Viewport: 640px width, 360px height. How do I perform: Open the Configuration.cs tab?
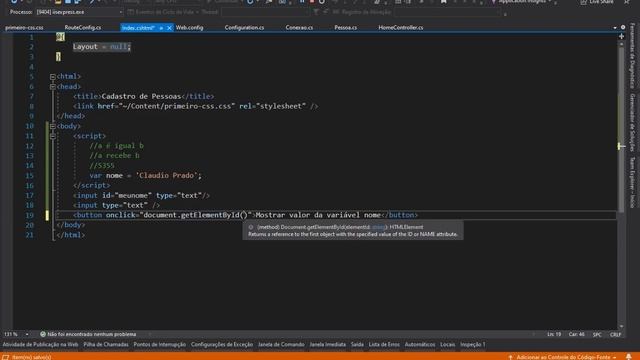(244, 28)
